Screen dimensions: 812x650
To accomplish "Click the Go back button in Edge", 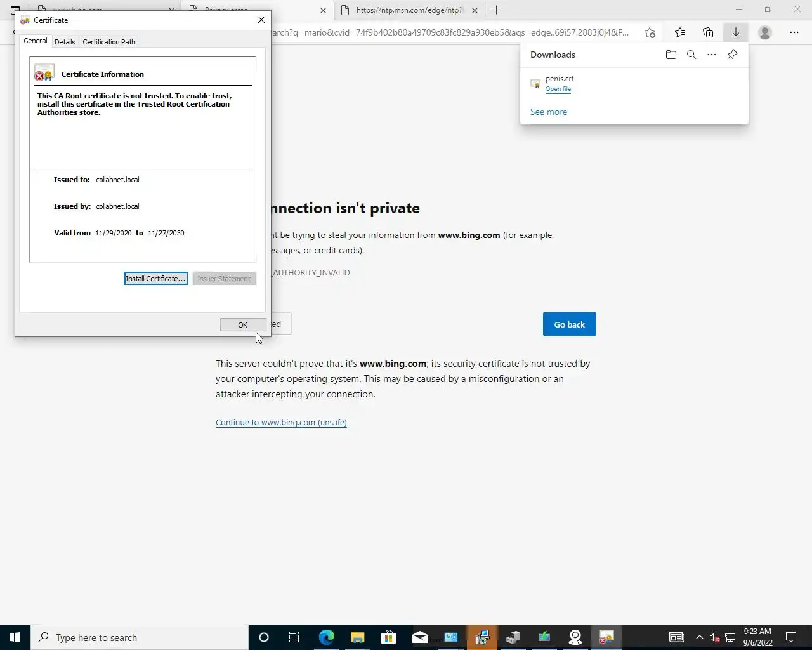I will [x=569, y=324].
